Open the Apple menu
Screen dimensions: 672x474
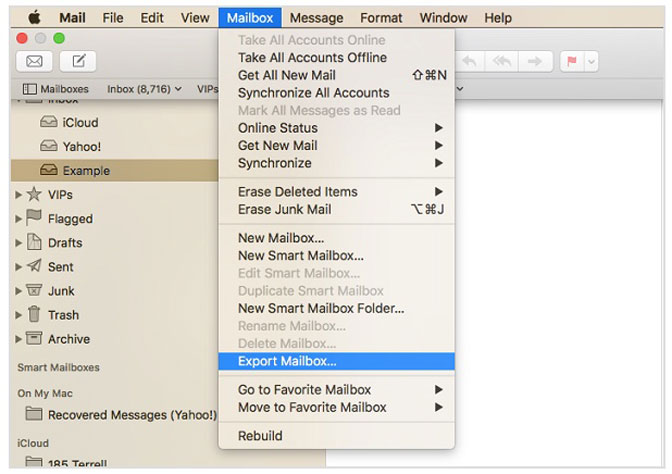34,18
